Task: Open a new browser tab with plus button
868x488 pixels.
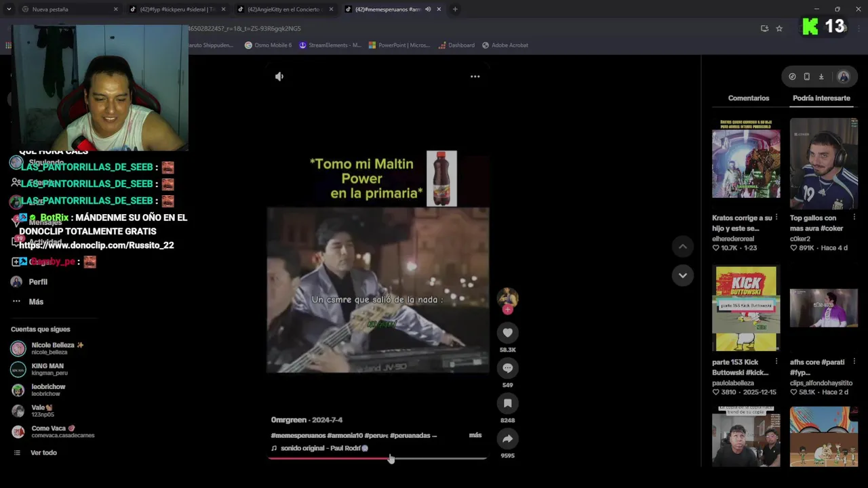Action: tap(455, 9)
